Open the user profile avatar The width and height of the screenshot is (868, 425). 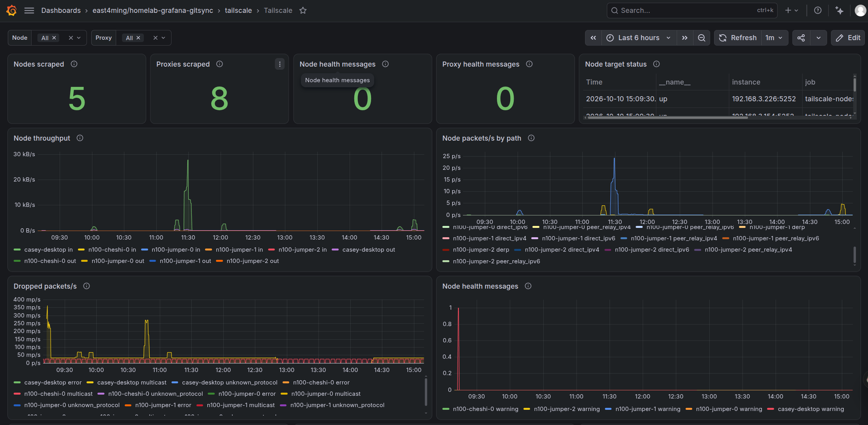[x=860, y=11]
